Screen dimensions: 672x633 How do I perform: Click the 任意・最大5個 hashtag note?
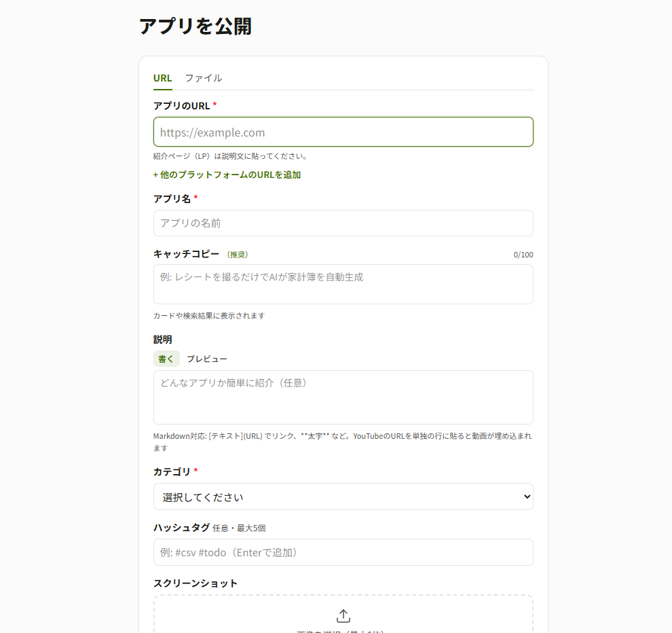point(239,528)
